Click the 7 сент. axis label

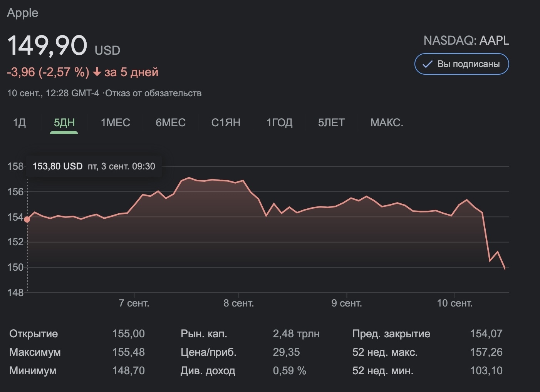(x=134, y=303)
